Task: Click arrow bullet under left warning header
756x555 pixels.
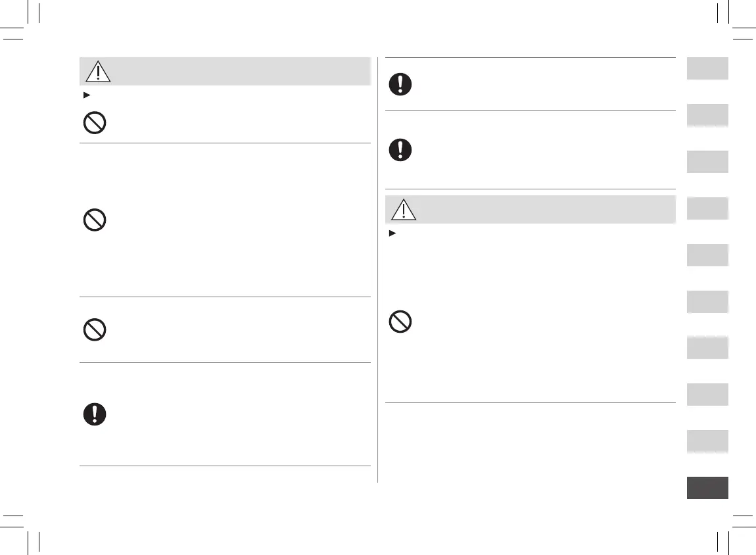Action: pos(83,95)
